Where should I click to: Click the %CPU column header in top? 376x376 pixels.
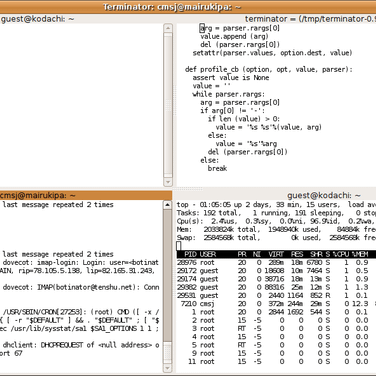[341, 254]
